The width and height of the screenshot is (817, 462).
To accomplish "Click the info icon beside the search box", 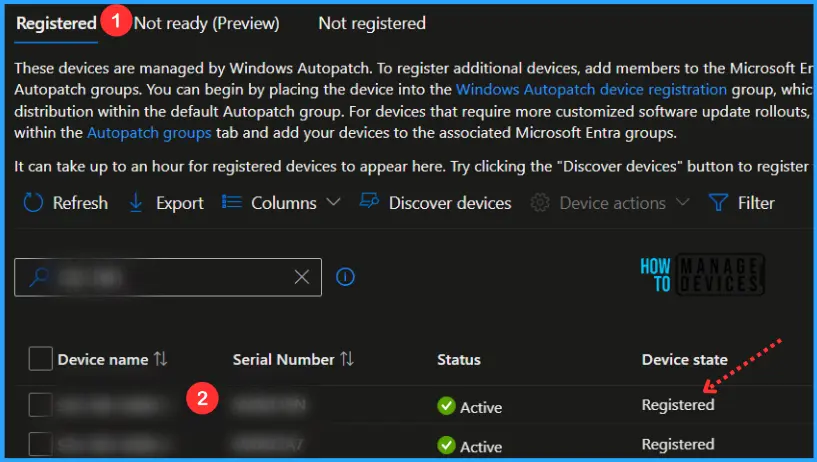I will click(345, 277).
